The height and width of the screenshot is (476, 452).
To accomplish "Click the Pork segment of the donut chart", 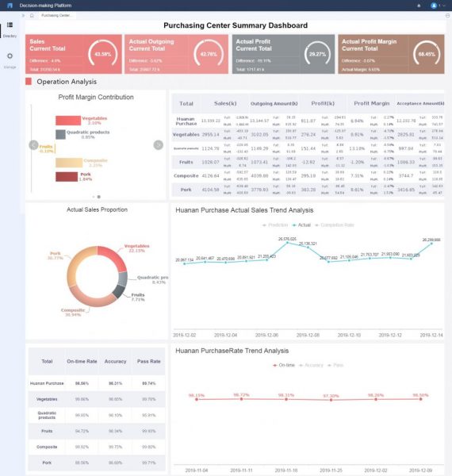I will pos(76,262).
